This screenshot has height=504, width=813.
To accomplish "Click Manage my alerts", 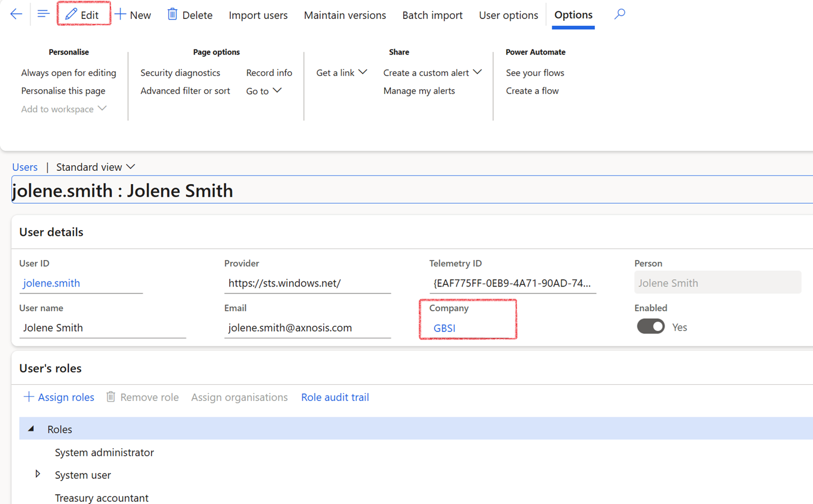I will 419,90.
